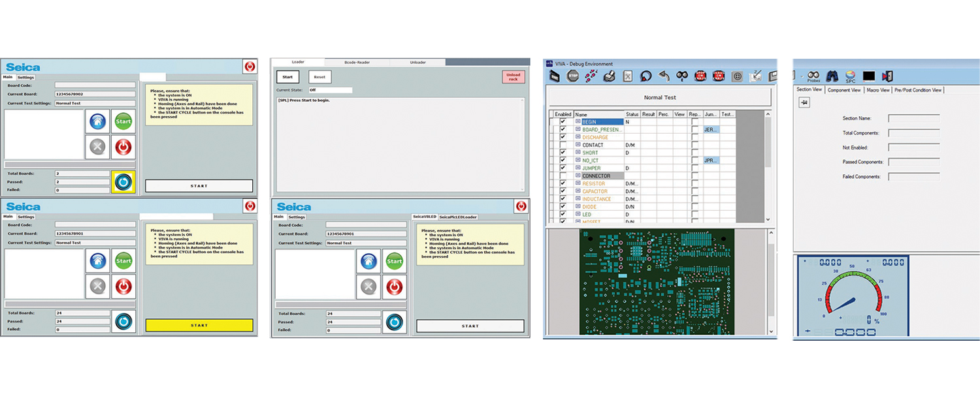Click green Start icon in SeicaVBLED window
The height and width of the screenshot is (402, 980).
(x=395, y=262)
